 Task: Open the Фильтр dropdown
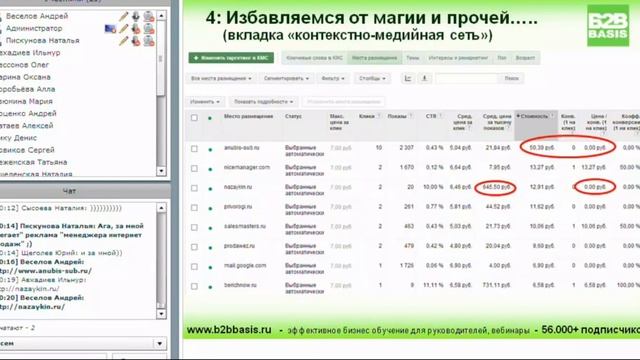[x=333, y=78]
